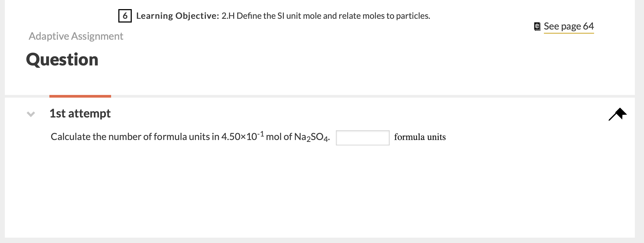Open the See page 64 link
The height and width of the screenshot is (243, 644).
(569, 26)
